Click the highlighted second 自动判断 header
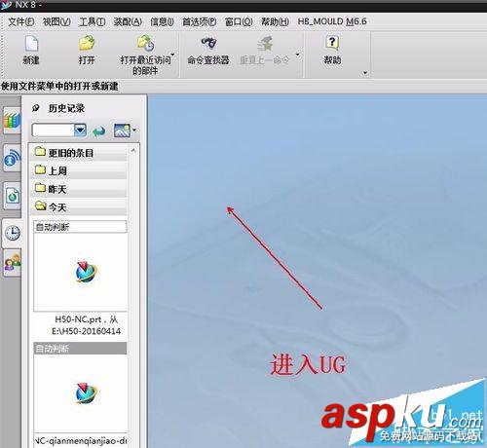This screenshot has height=448, width=487. (80, 349)
